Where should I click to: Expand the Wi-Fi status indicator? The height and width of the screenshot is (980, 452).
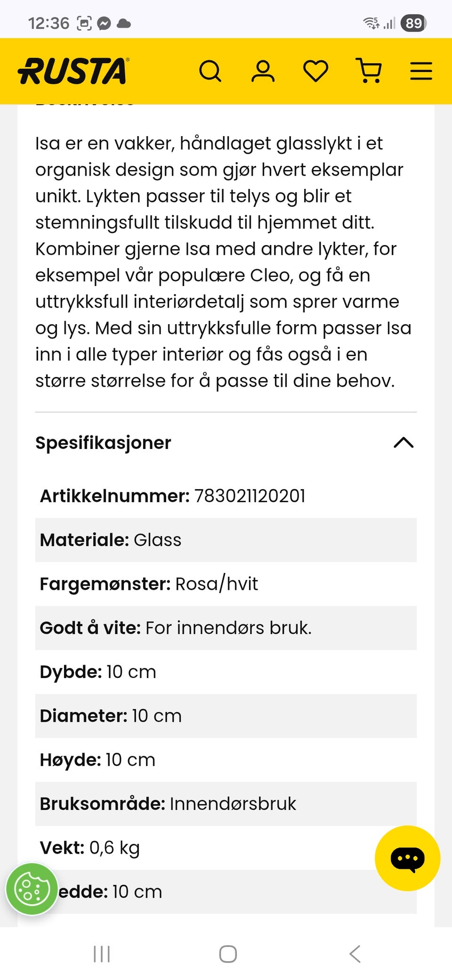pyautogui.click(x=371, y=23)
